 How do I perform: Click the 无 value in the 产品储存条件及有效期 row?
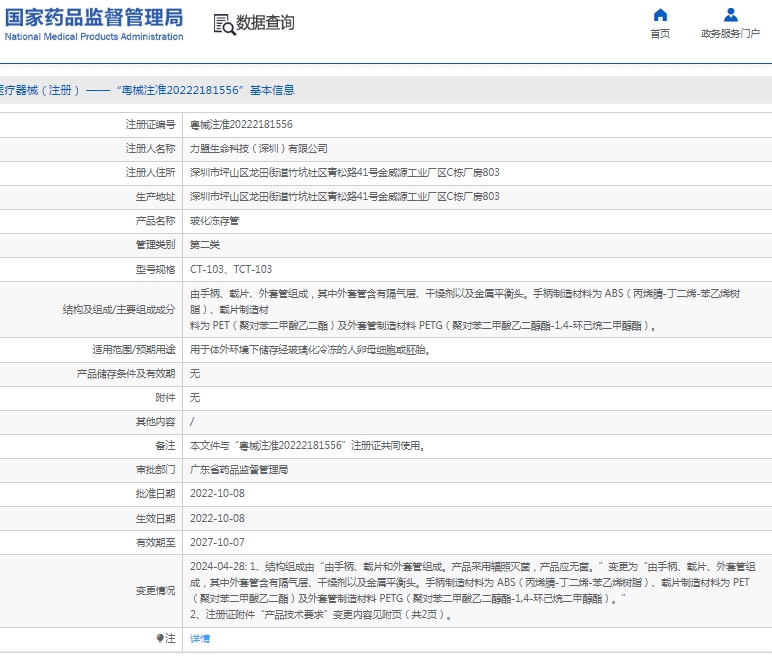[195, 374]
